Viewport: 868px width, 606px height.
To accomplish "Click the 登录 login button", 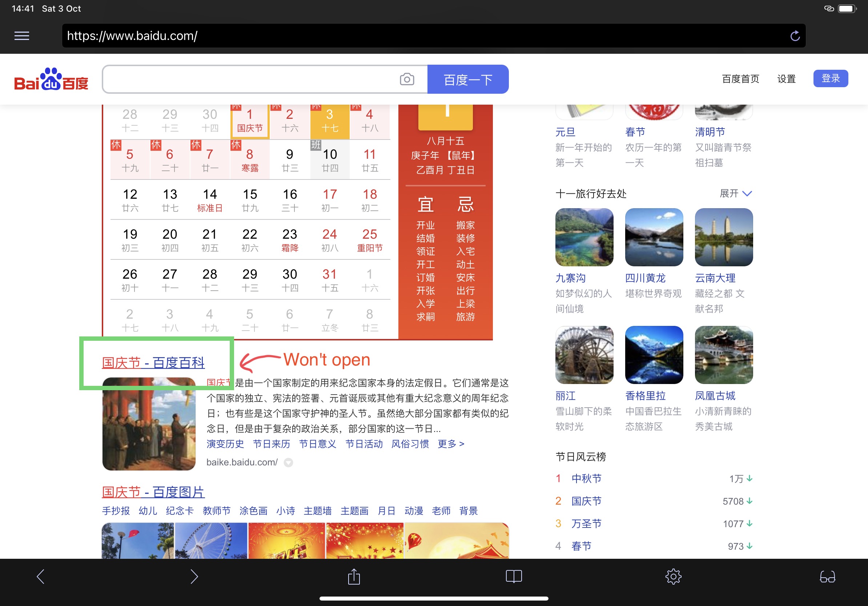I will pyautogui.click(x=831, y=78).
